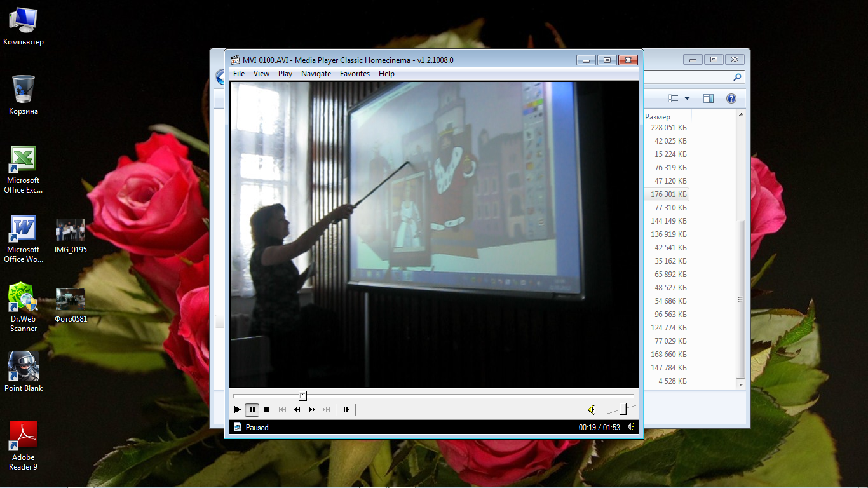The height and width of the screenshot is (488, 868).
Task: Select the row with size 96 563 КБ
Action: coord(670,315)
